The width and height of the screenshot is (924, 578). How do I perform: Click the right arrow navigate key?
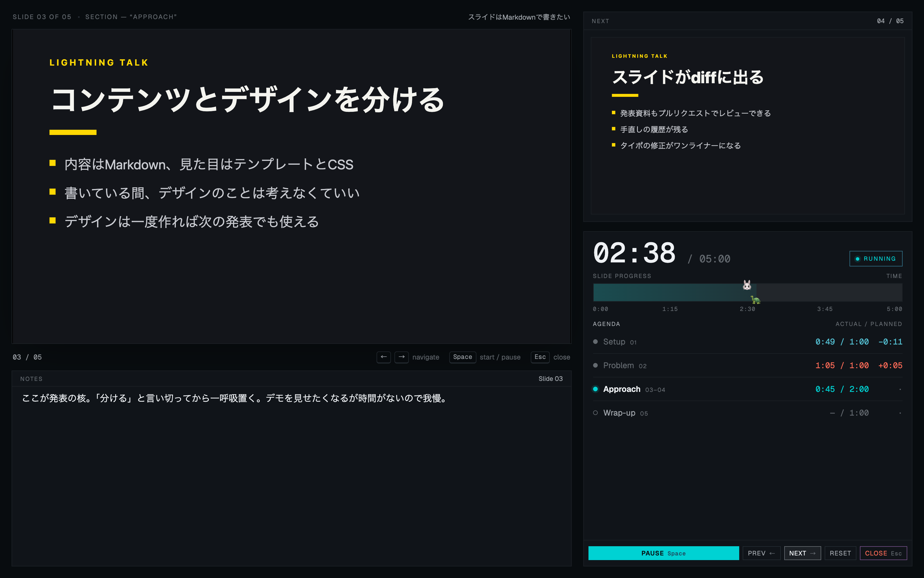pyautogui.click(x=401, y=357)
